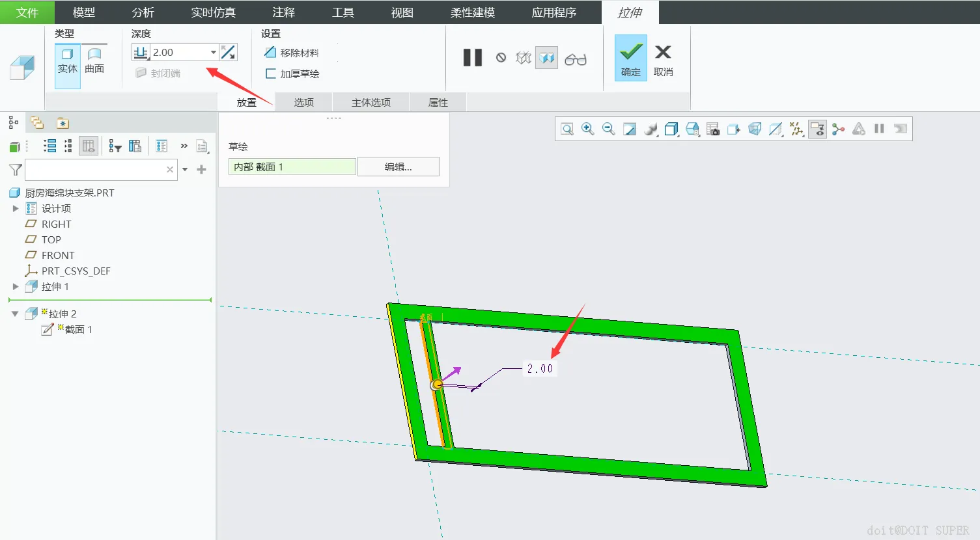980x540 pixels.
Task: Switch to the 选项 tab
Action: 304,102
